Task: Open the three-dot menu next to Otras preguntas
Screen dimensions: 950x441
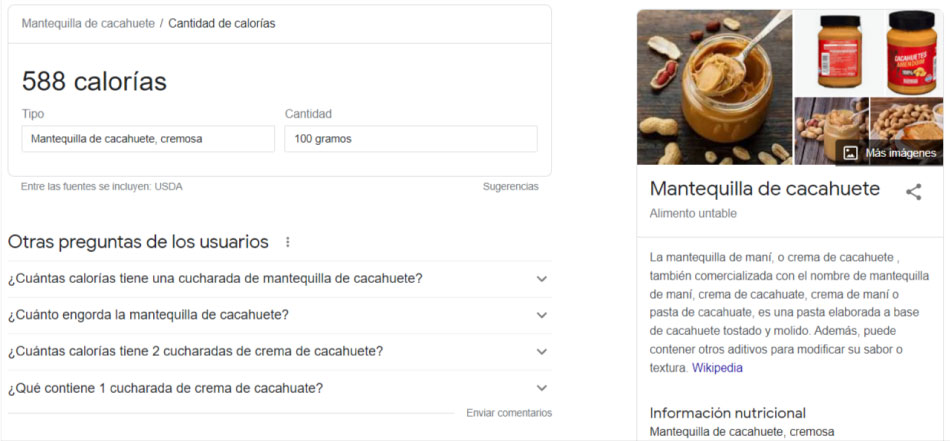Action: coord(288,242)
